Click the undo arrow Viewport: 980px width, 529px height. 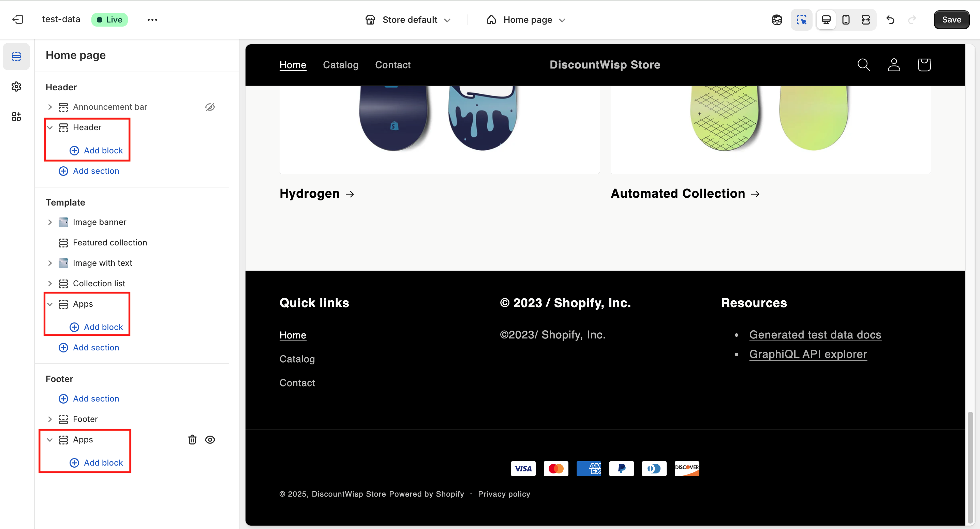[890, 20]
